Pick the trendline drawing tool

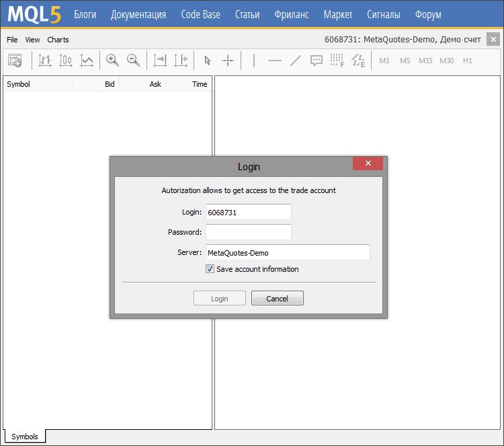pos(295,61)
